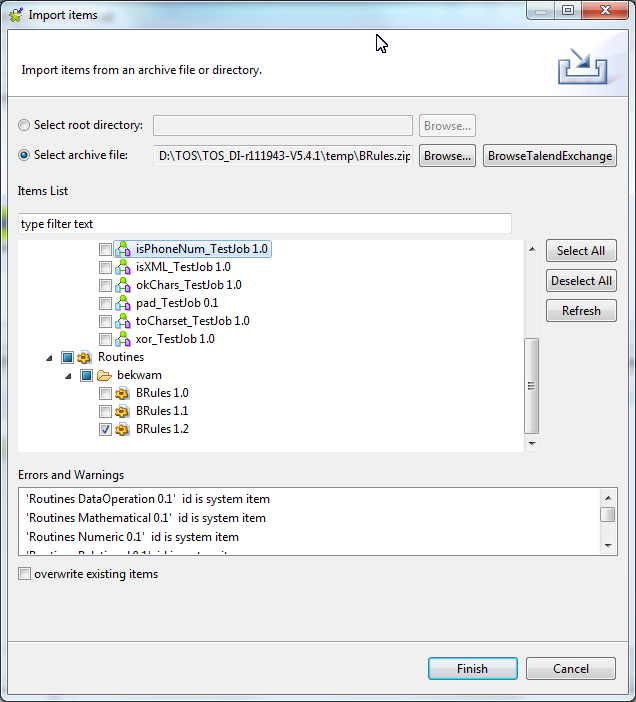Select isXML_TestJob 1.0 row
This screenshot has width=636, height=702.
(183, 267)
